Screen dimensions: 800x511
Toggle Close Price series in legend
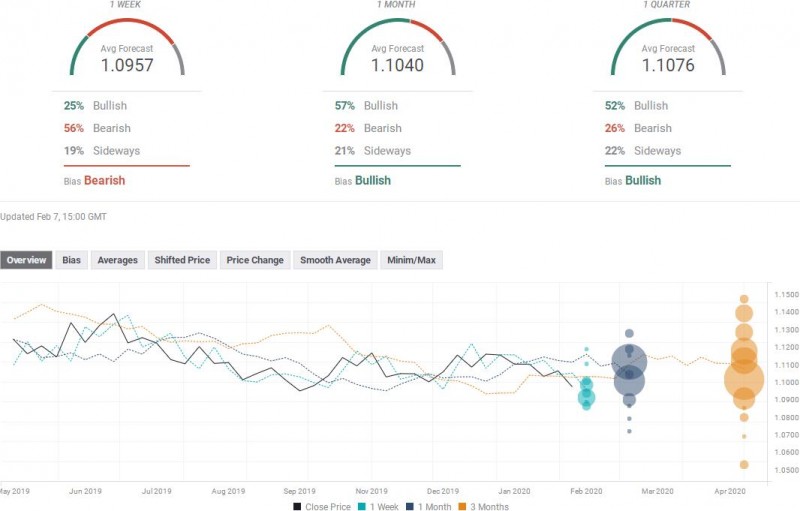322,506
